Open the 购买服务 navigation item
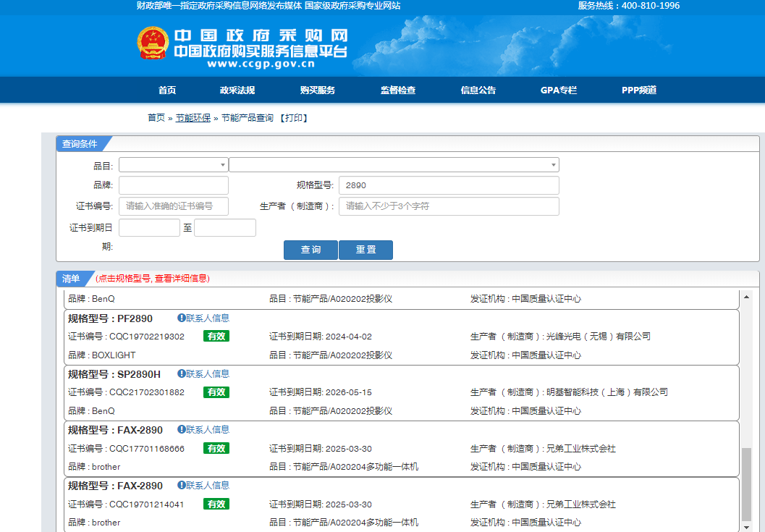 318,90
